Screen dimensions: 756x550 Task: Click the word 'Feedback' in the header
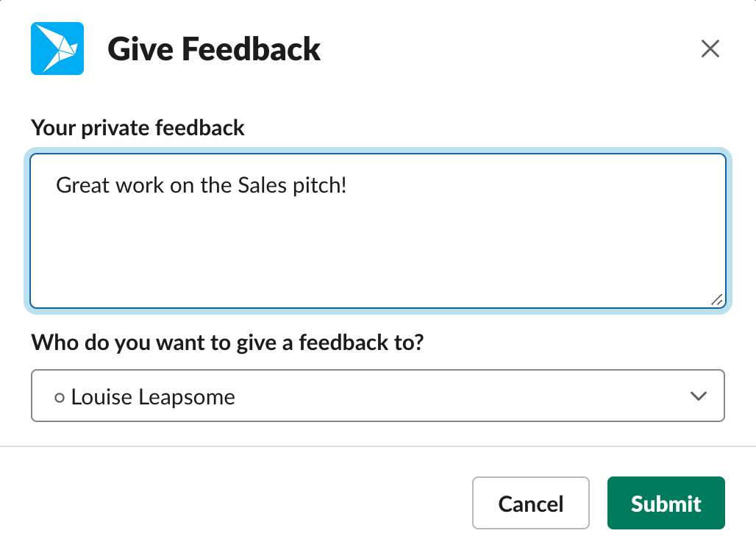(252, 49)
